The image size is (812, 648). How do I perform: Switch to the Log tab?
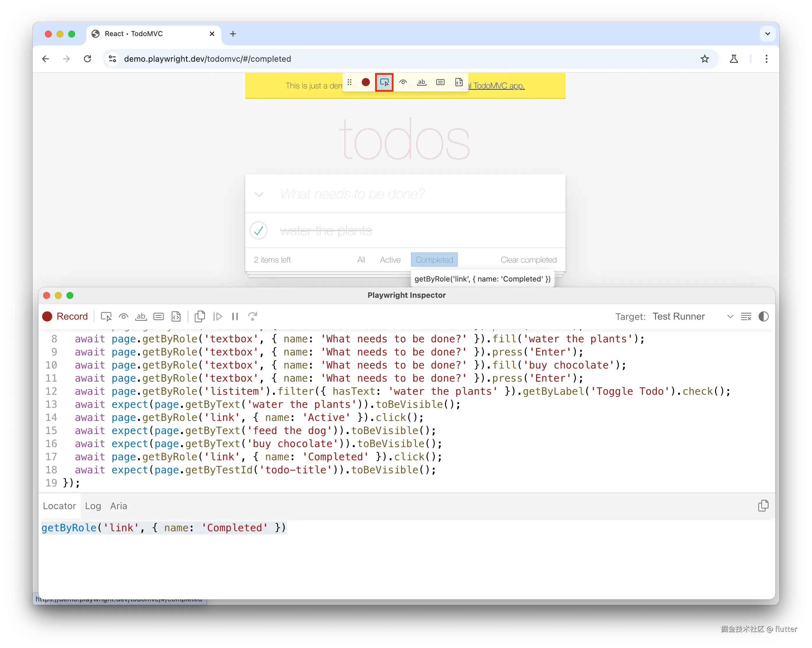coord(93,506)
